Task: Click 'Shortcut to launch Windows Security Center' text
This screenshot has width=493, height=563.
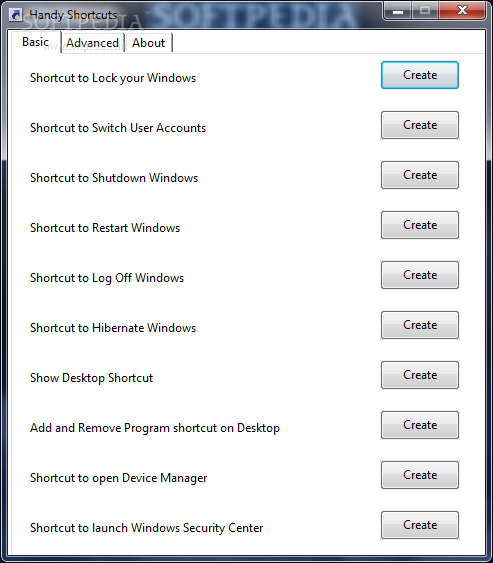Action: tap(146, 528)
